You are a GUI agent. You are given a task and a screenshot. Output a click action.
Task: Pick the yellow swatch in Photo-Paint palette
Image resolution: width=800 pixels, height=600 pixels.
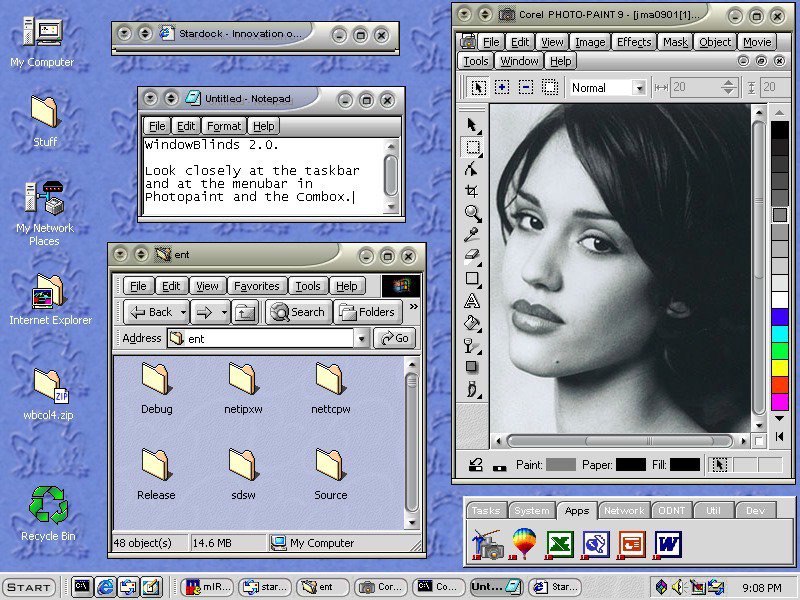pos(780,368)
